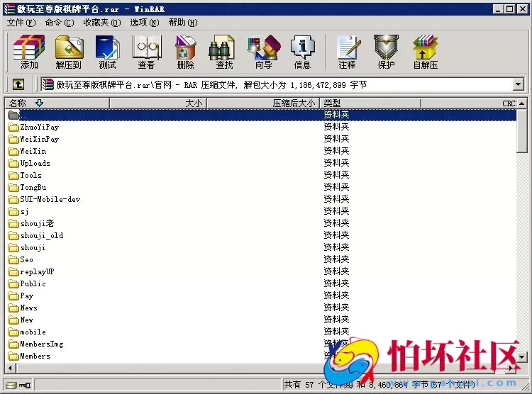The width and height of the screenshot is (532, 394).
Task: Open the View (查看) tool
Action: pos(147,52)
